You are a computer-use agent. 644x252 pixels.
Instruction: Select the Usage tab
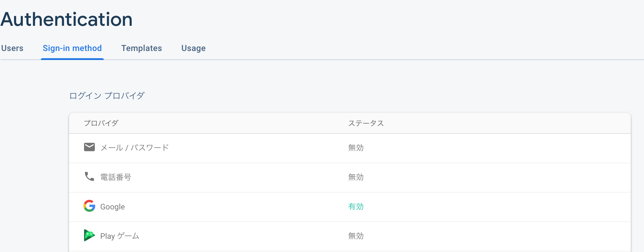(193, 48)
